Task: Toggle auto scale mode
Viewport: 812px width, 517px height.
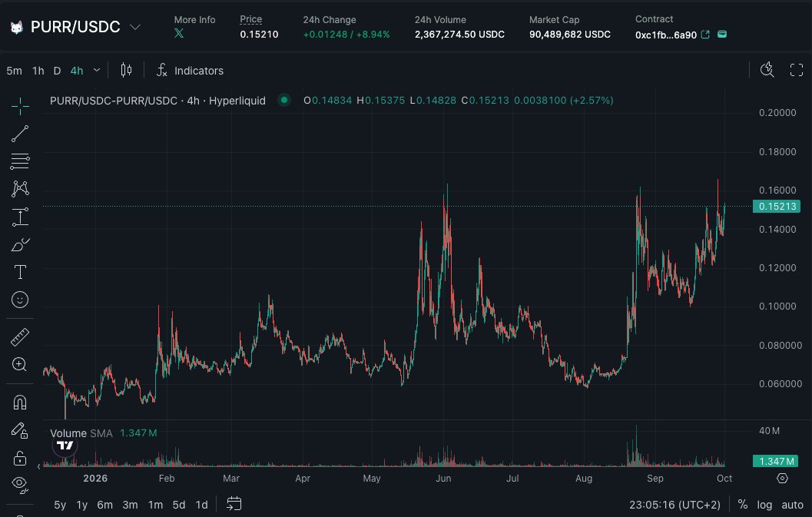Action: [792, 505]
